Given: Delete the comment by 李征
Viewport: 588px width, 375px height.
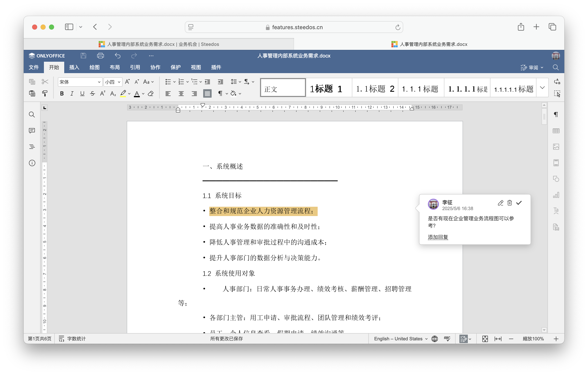Looking at the screenshot, I should (510, 203).
